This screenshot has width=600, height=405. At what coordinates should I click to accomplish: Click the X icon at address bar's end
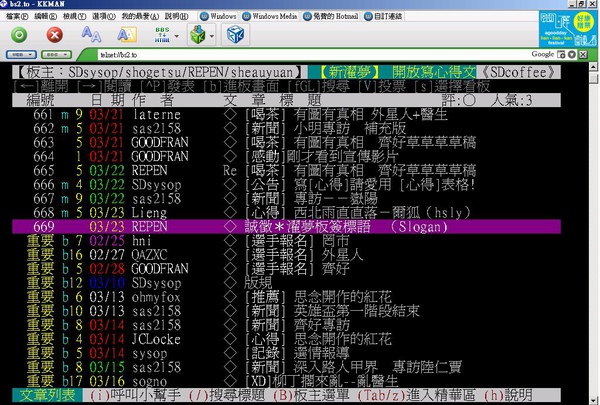coord(583,54)
